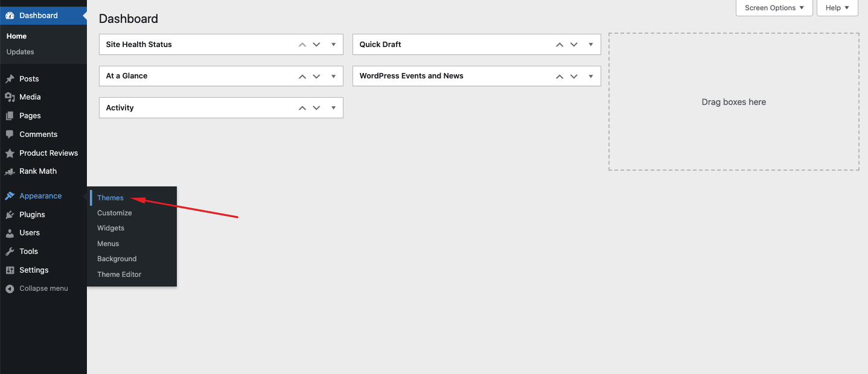Open Theme Editor from Appearance submenu
The height and width of the screenshot is (374, 868).
coord(119,274)
